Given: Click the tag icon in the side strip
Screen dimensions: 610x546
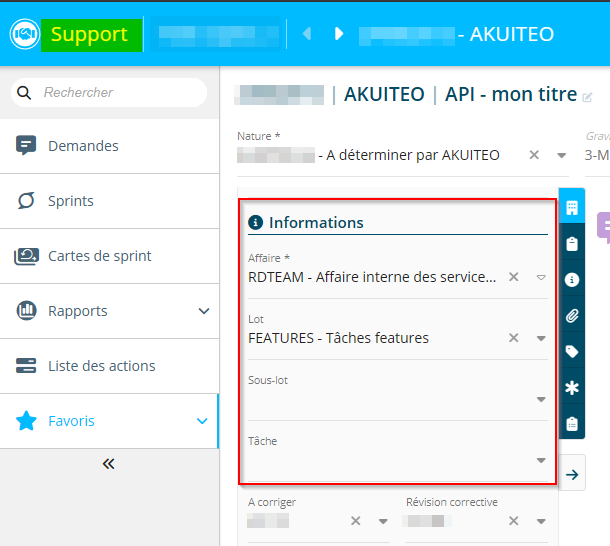Looking at the screenshot, I should click(572, 352).
